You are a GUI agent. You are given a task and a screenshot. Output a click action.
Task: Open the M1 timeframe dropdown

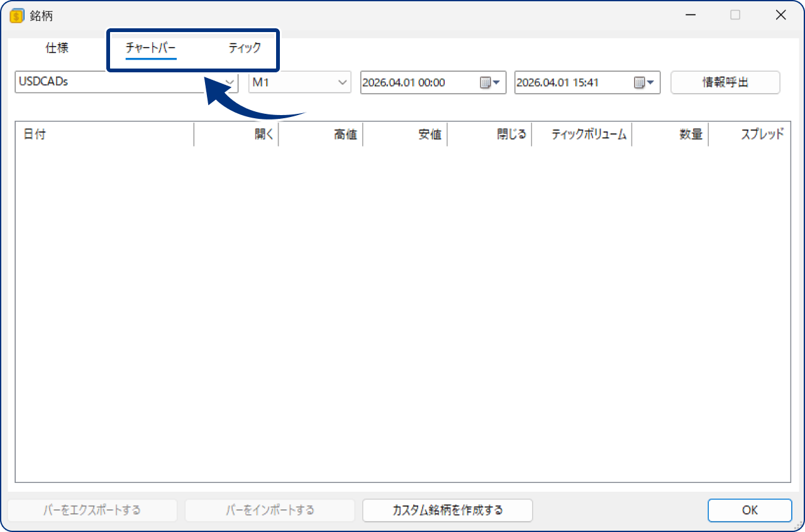tap(342, 82)
